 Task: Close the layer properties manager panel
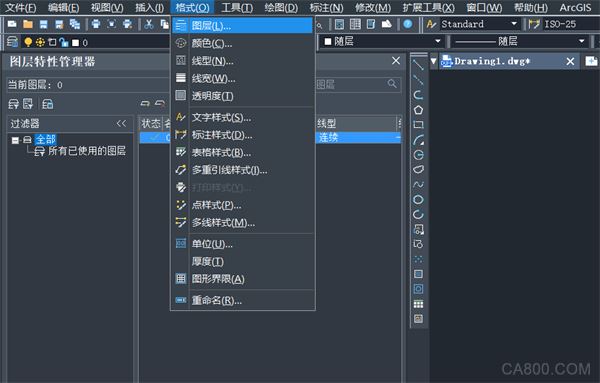click(x=396, y=61)
